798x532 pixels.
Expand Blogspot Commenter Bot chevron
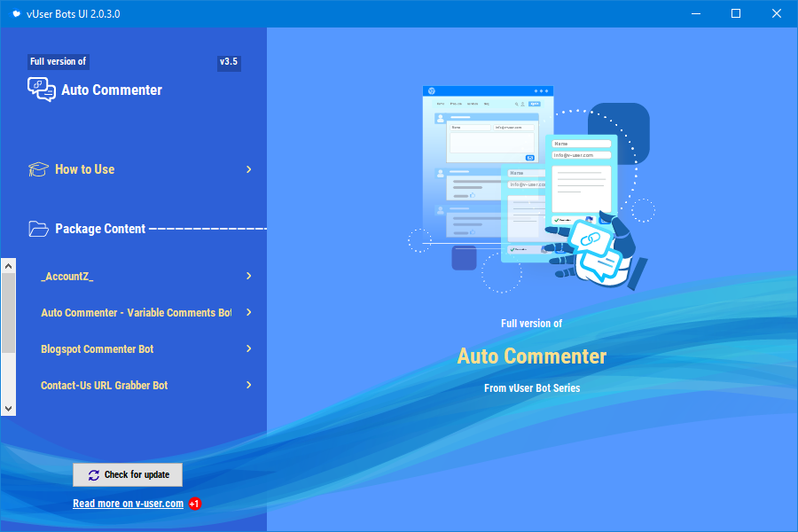(249, 348)
